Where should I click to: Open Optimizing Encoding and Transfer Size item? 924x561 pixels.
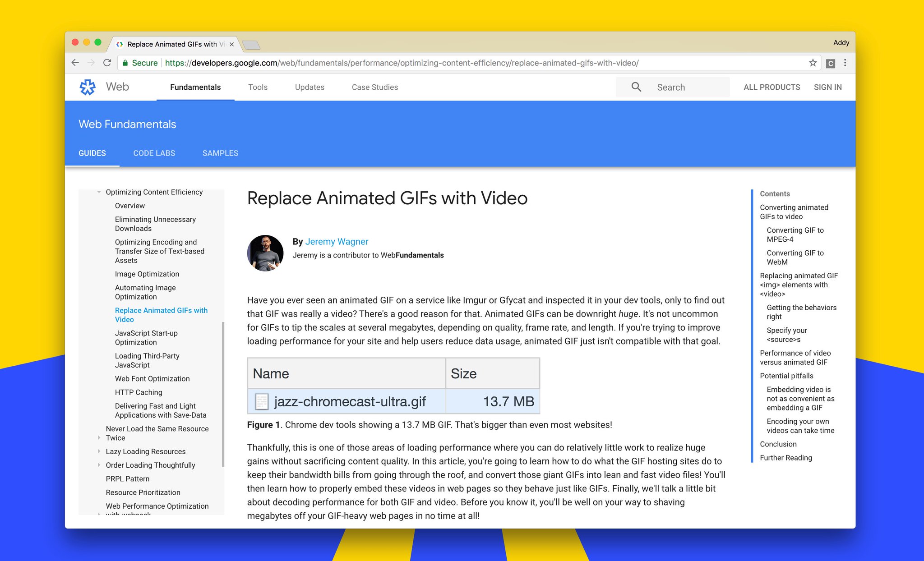pos(160,251)
